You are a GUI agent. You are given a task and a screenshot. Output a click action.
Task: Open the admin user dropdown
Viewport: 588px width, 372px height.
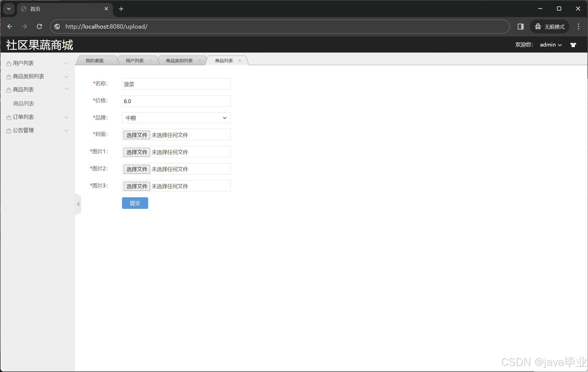pyautogui.click(x=551, y=45)
